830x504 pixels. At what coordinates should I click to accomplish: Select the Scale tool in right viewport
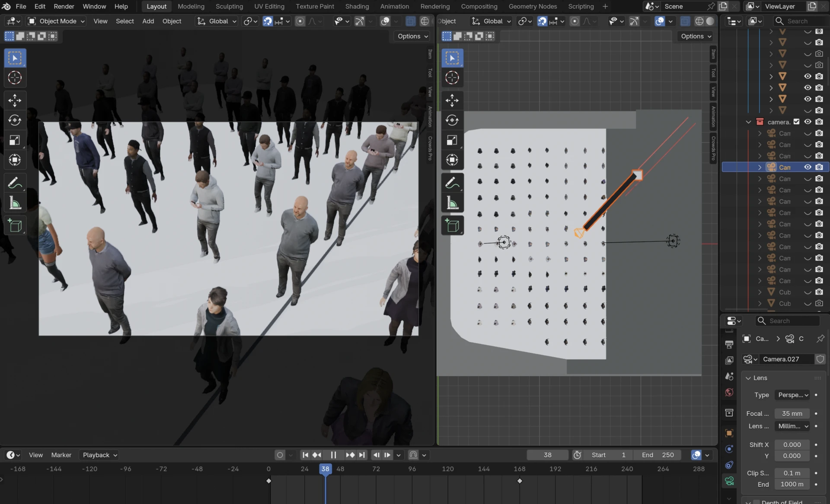coord(452,140)
